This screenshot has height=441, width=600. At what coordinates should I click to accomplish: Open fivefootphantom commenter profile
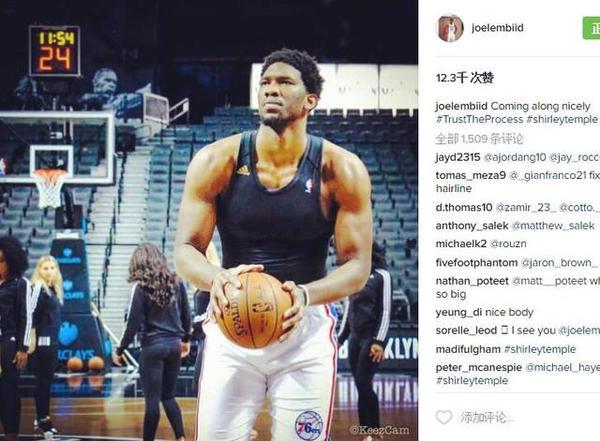(x=476, y=263)
